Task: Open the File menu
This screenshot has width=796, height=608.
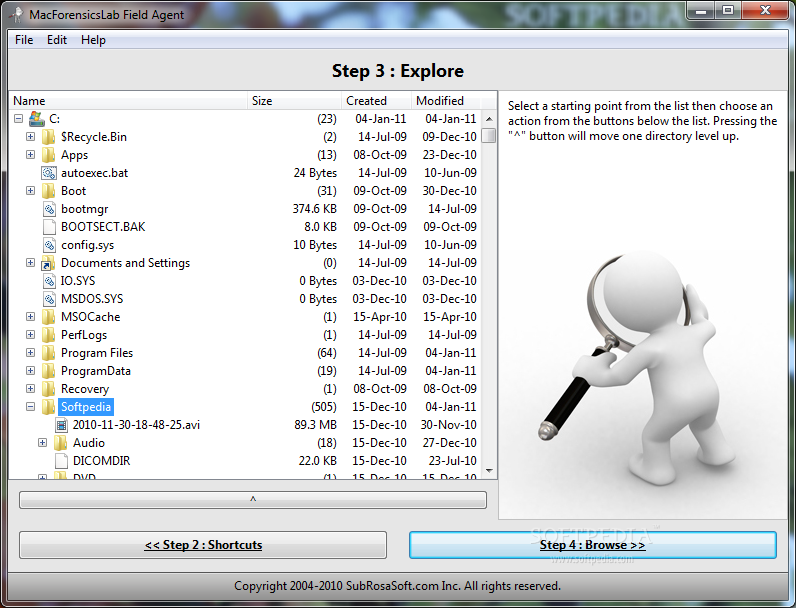Action: tap(24, 40)
